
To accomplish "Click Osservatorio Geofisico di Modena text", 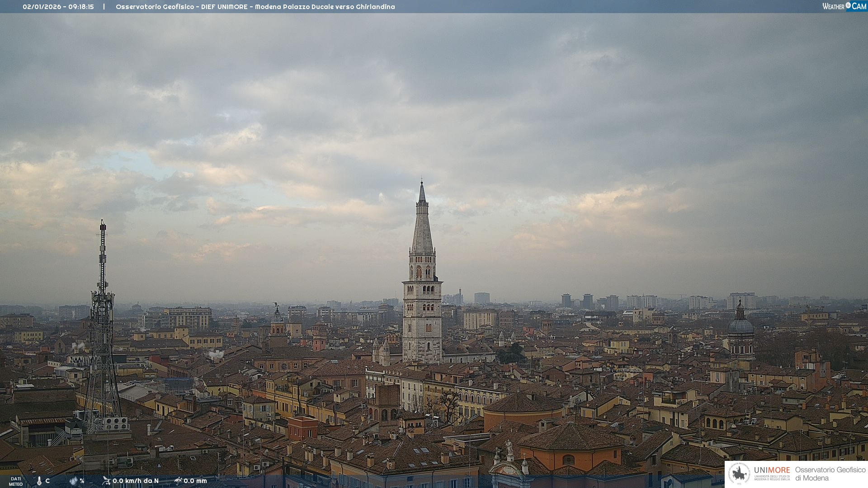I will [x=830, y=474].
